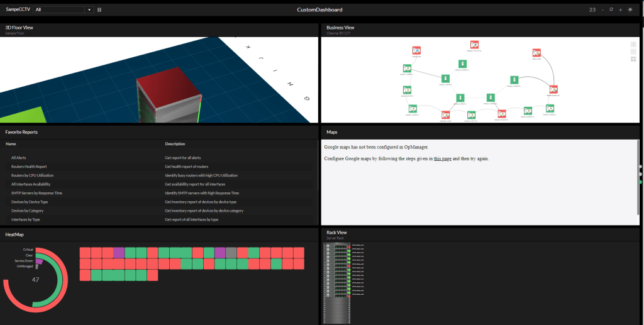644x325 pixels.
Task: Fit Business View map to screen
Action: (x=633, y=59)
